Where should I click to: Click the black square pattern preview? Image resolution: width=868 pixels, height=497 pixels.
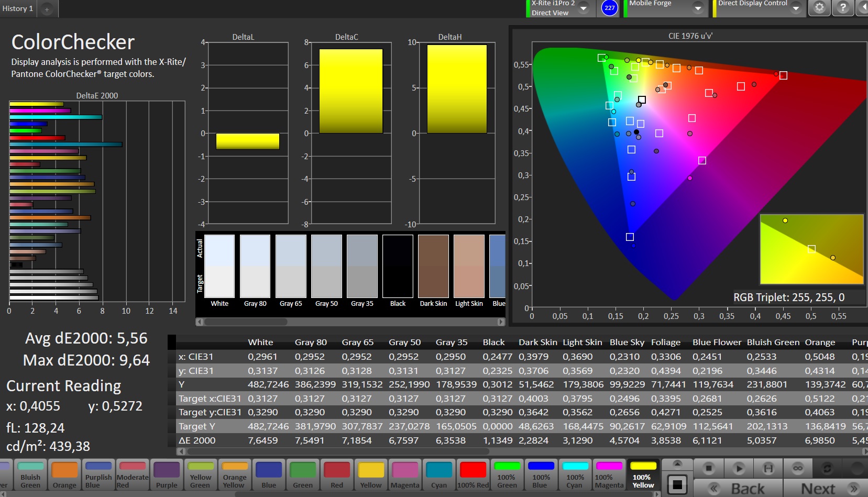tap(677, 484)
